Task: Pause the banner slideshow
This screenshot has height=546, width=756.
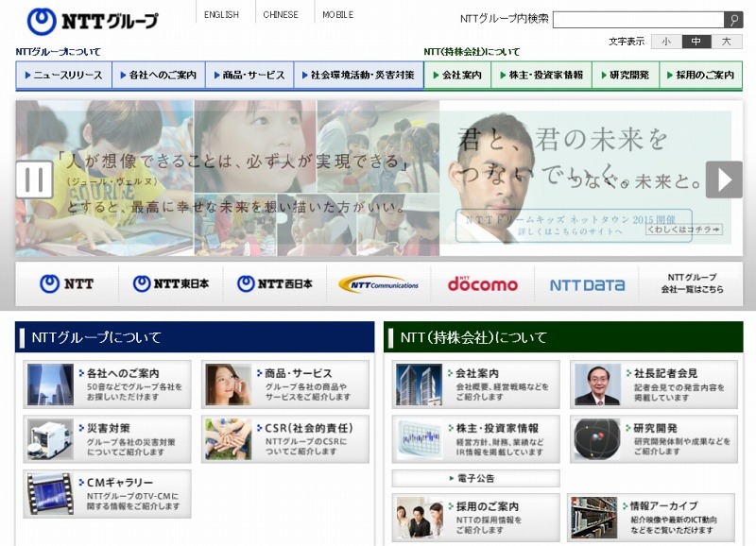Action: [34, 179]
